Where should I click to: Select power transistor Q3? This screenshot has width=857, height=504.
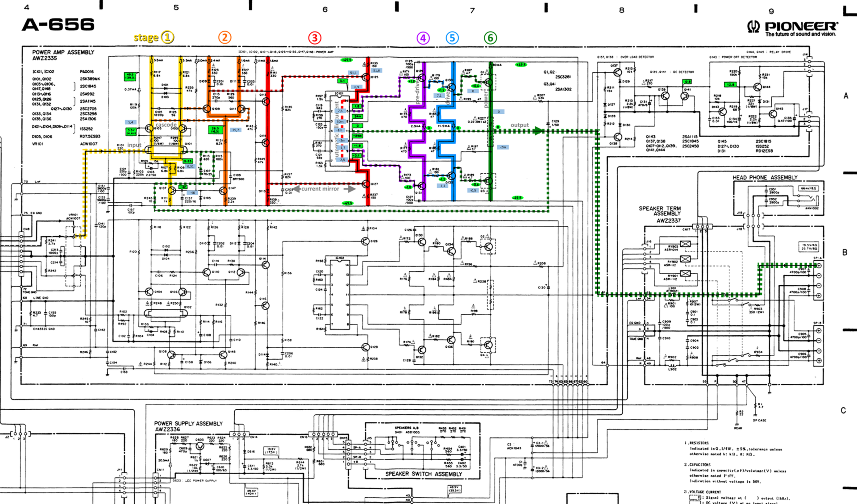tap(489, 181)
